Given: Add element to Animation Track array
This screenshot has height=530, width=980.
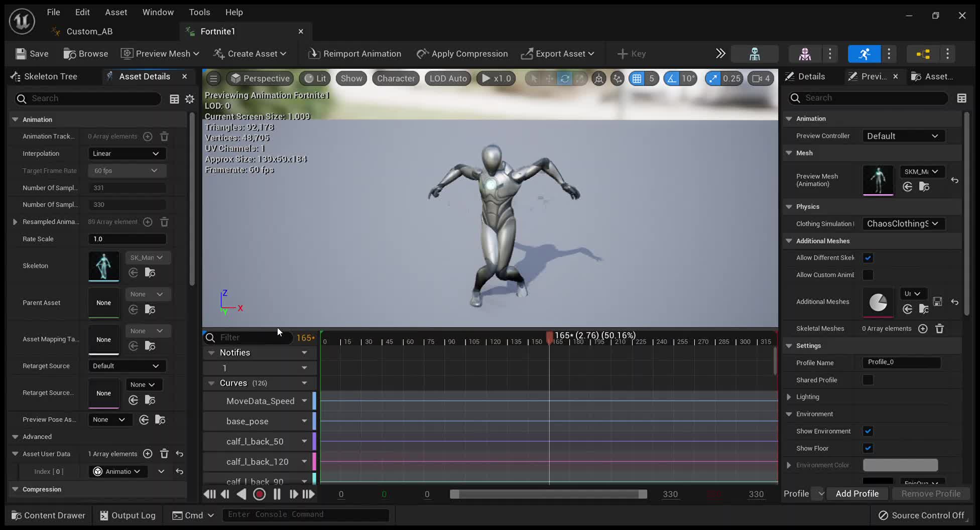Looking at the screenshot, I should tap(148, 137).
